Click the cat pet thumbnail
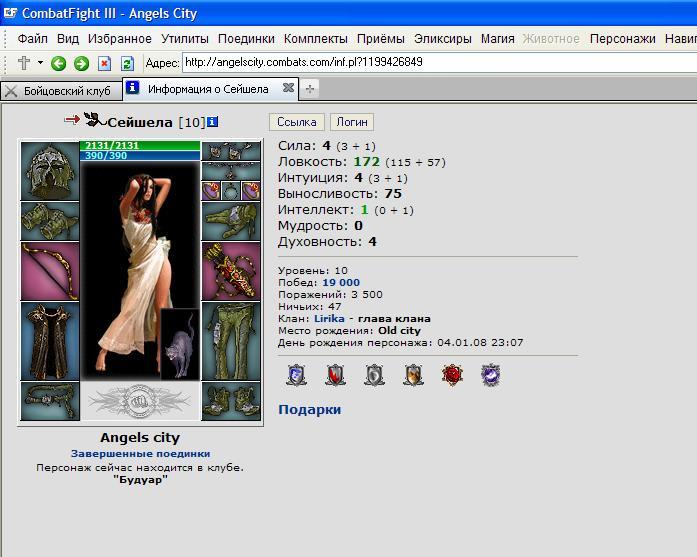 click(x=180, y=344)
